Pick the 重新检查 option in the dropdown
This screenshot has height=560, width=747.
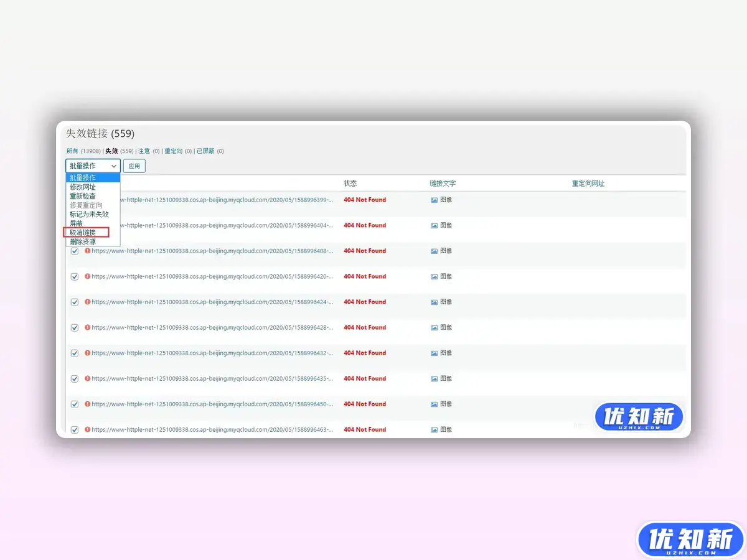pos(83,196)
